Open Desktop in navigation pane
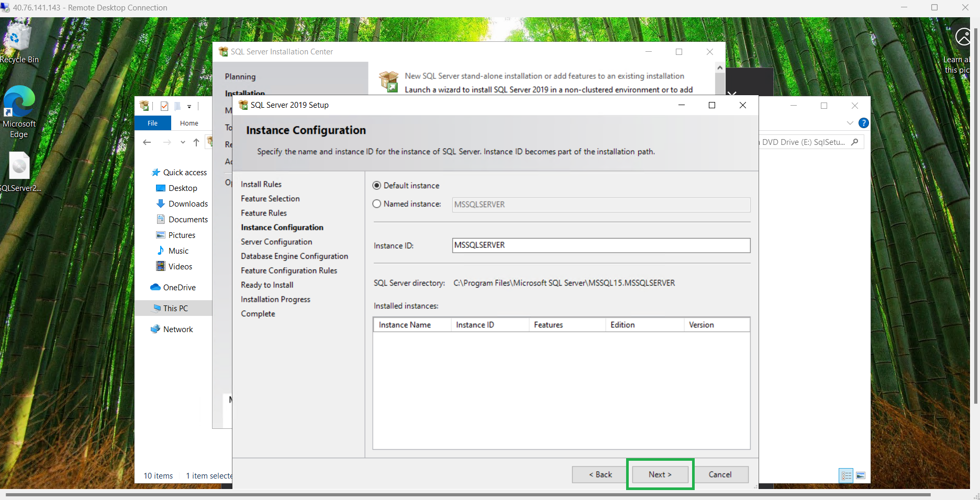The width and height of the screenshot is (980, 500). point(177,188)
